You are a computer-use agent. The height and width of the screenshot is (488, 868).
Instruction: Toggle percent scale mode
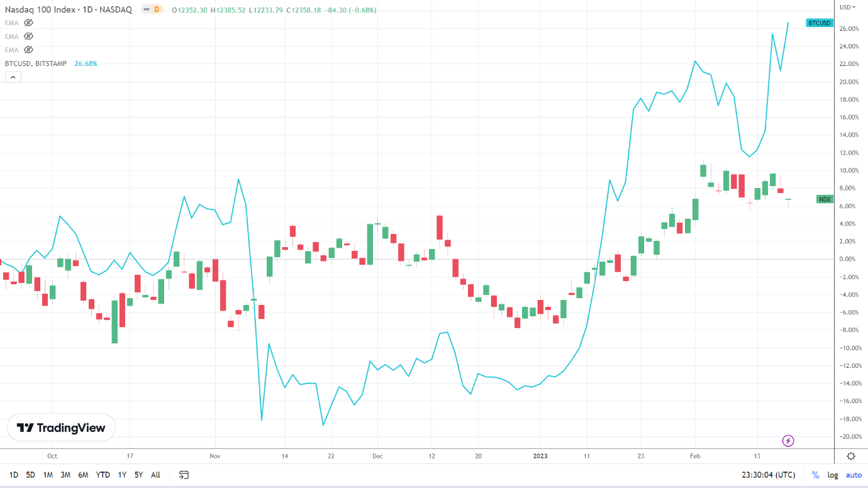tap(816, 475)
